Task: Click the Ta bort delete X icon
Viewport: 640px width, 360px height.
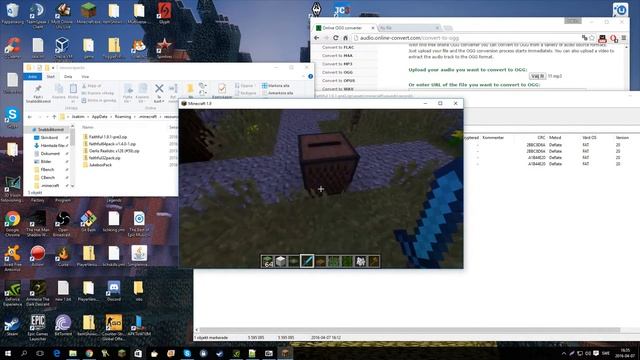Action: (x=159, y=89)
